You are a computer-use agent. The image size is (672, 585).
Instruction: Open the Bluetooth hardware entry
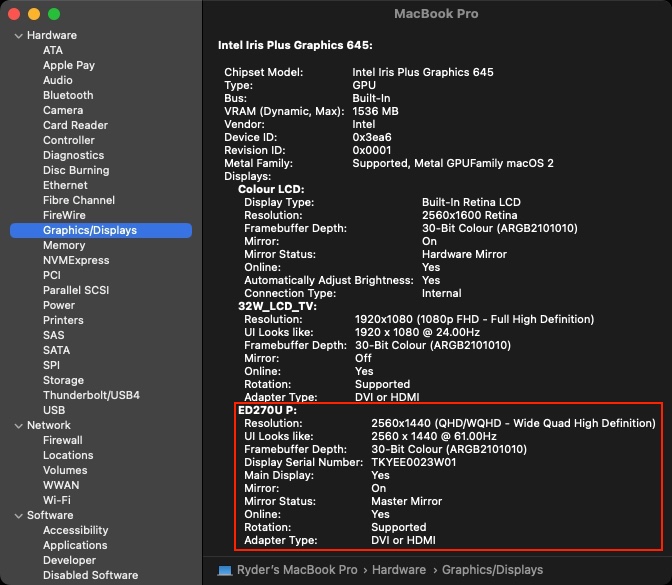(68, 95)
